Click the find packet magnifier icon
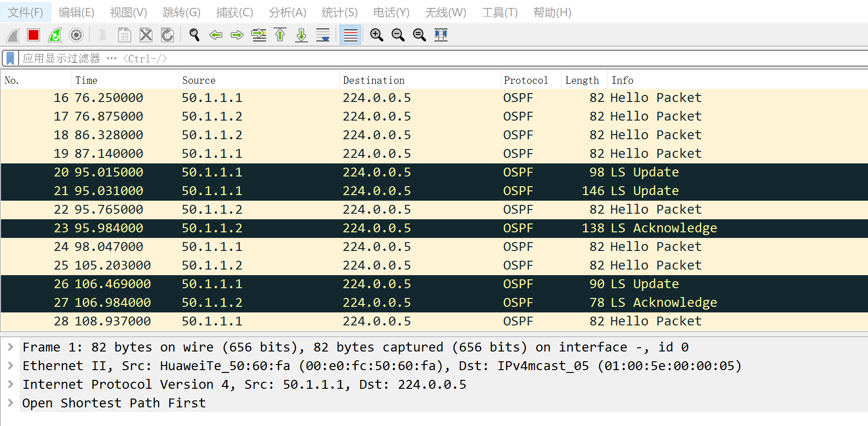 194,35
